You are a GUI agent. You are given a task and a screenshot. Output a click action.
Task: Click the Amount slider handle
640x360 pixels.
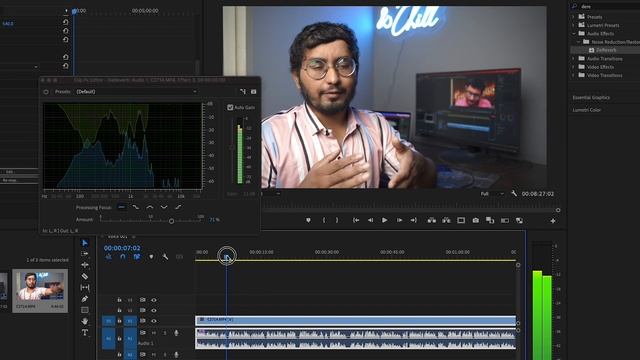pyautogui.click(x=171, y=221)
